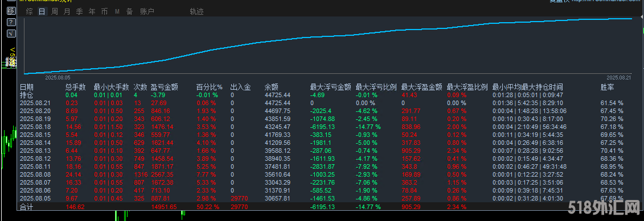Select the 2025.08.20 date row
Screen dimensions: 644x221
pyautogui.click(x=35, y=111)
